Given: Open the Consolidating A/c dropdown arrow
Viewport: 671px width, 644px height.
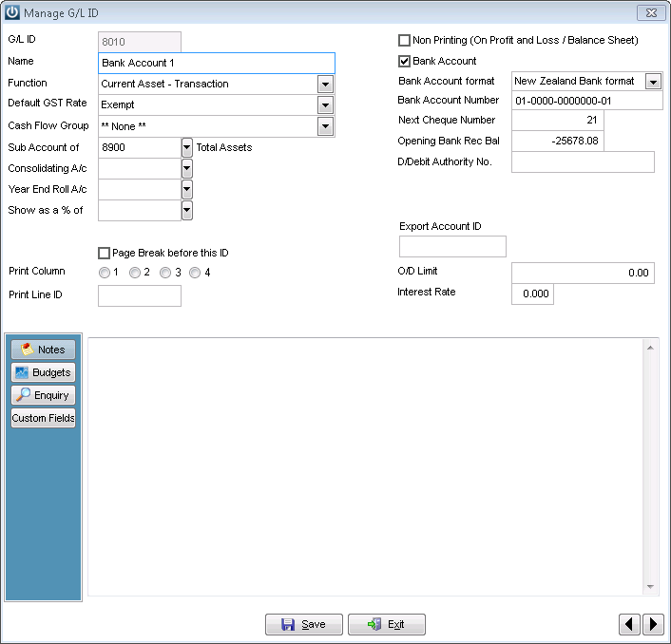Looking at the screenshot, I should [187, 168].
